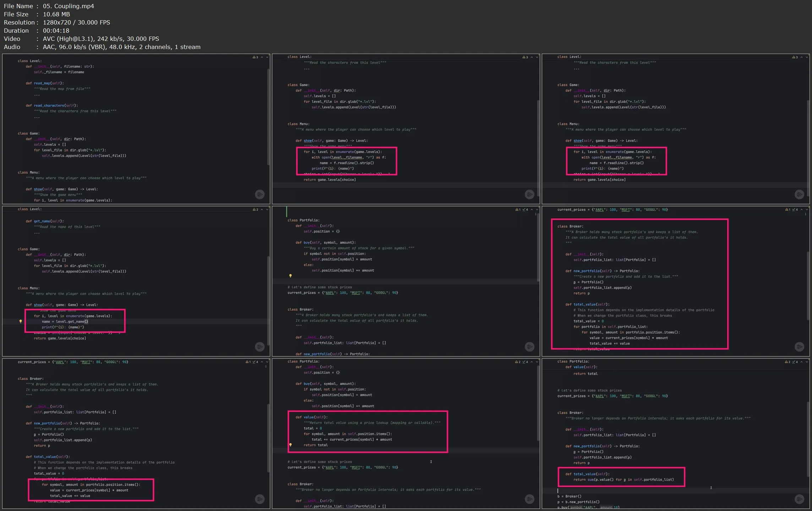Image resolution: width=812 pixels, height=511 pixels.
Task: Click the lightbulb icon beside the enumerate loop
Action: (21, 321)
